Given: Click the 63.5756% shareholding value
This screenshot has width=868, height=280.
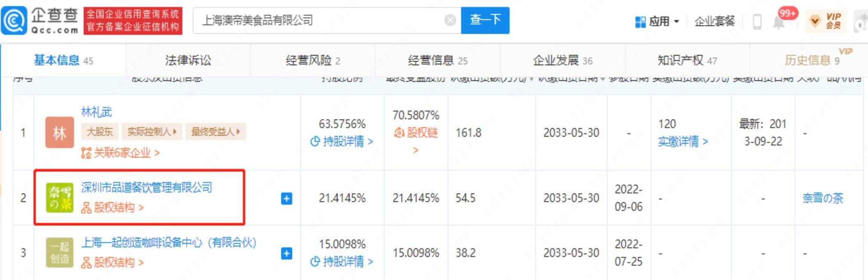Looking at the screenshot, I should (342, 124).
